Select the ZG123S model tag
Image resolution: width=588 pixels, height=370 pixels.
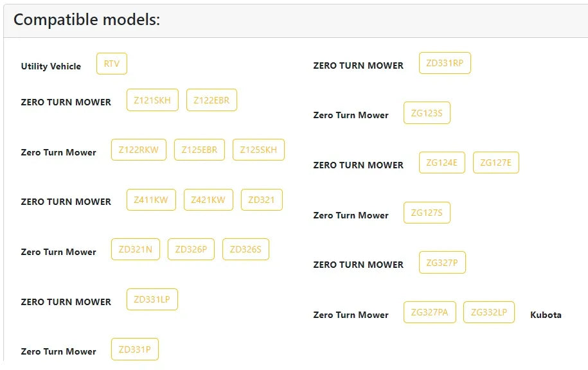click(x=427, y=113)
